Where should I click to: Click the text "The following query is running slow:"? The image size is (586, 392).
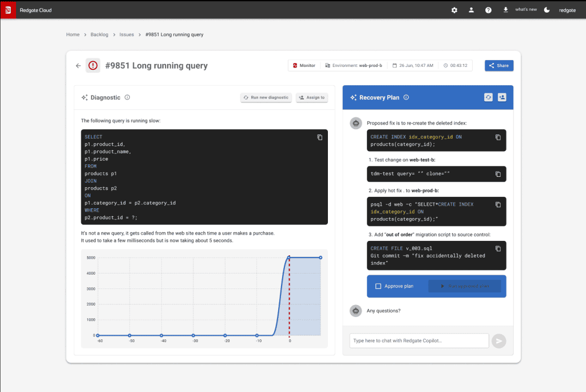121,121
